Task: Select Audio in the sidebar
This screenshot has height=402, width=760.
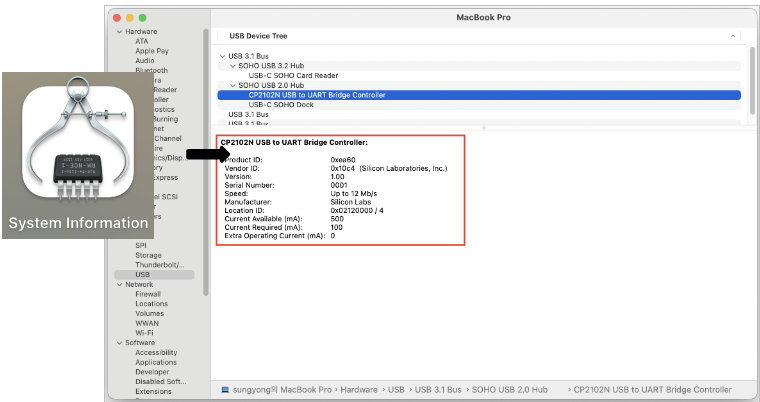Action: point(144,61)
